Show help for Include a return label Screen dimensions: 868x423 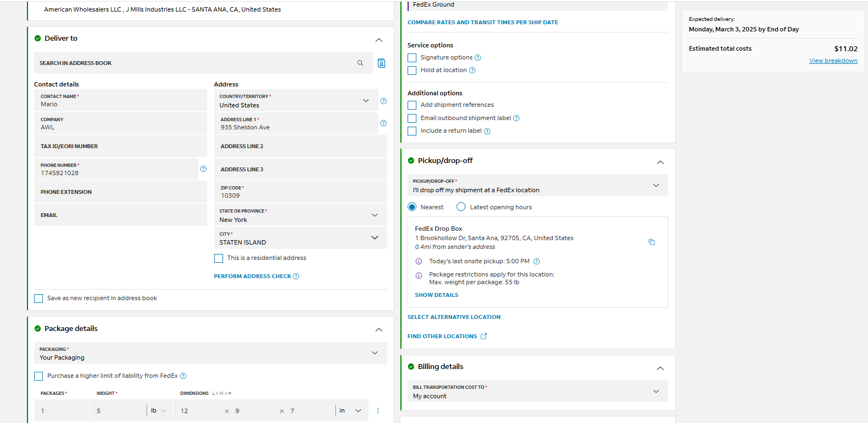click(x=487, y=131)
